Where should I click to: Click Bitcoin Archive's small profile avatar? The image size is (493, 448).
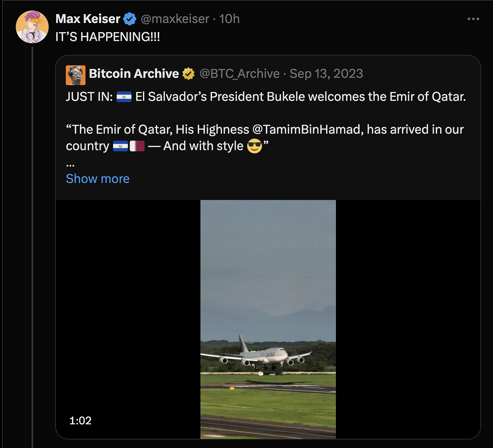[x=76, y=75]
